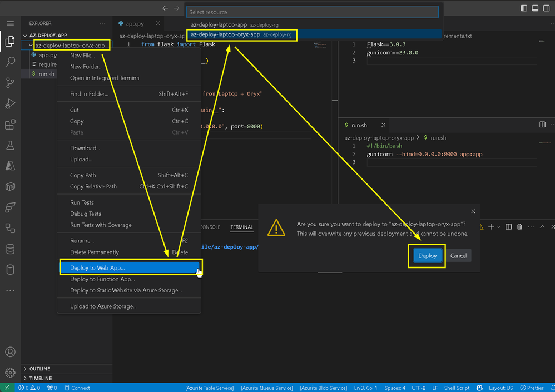
Task: Open the Testing flask icon
Action: point(10,145)
